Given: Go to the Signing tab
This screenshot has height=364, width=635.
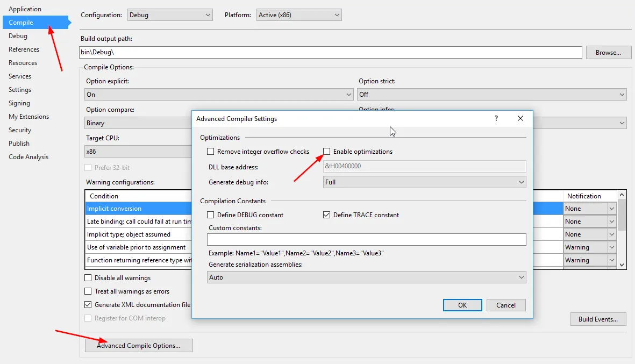Looking at the screenshot, I should pyautogui.click(x=19, y=103).
